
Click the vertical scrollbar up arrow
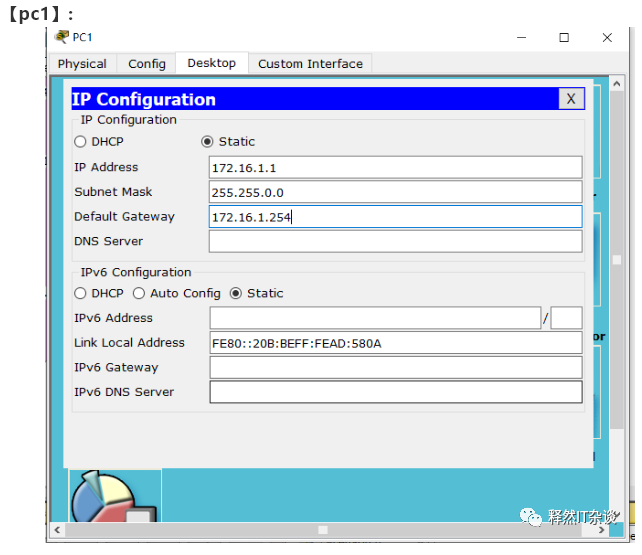[617, 84]
